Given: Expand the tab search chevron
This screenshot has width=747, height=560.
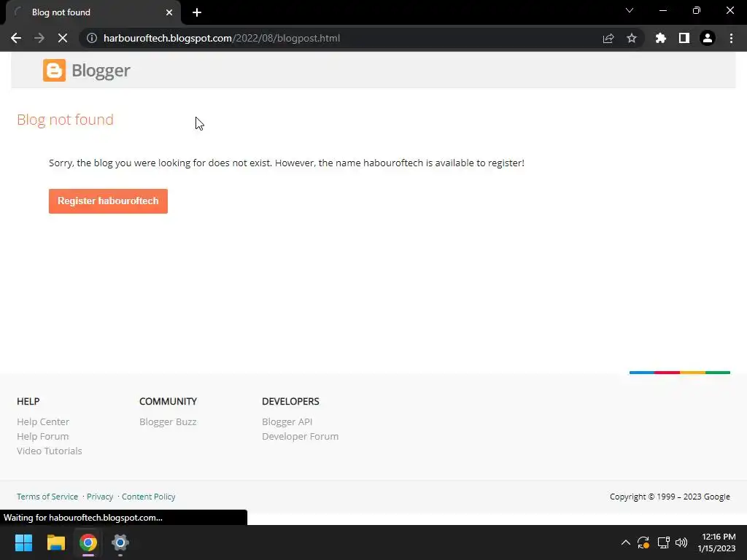Looking at the screenshot, I should point(630,10).
